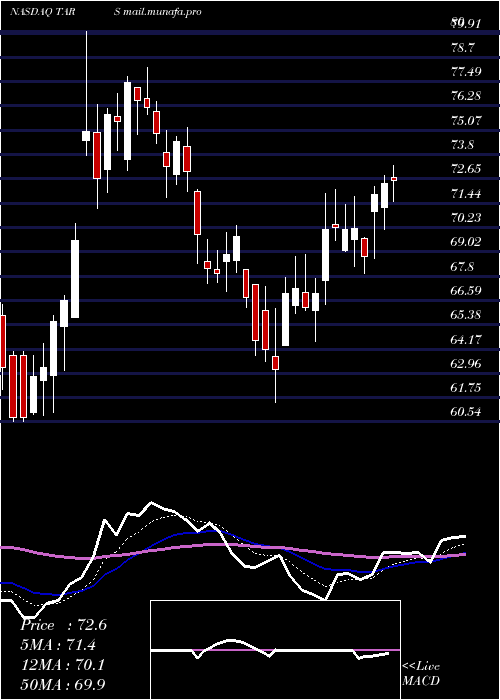Image resolution: width=500 pixels, height=700 pixels.
Task: Click the last small red candlestick near 72.65
Action: [x=394, y=179]
